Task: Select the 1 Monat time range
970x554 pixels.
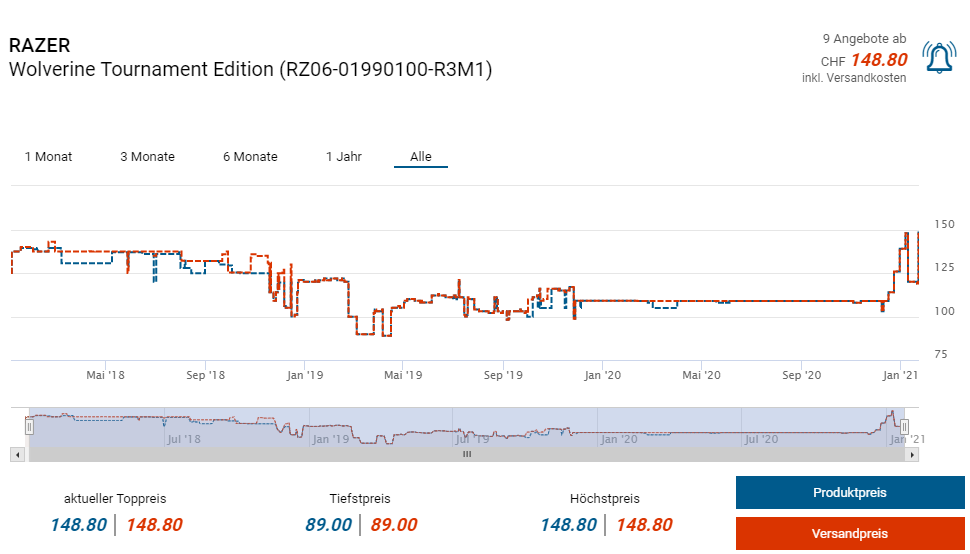Action: (48, 157)
